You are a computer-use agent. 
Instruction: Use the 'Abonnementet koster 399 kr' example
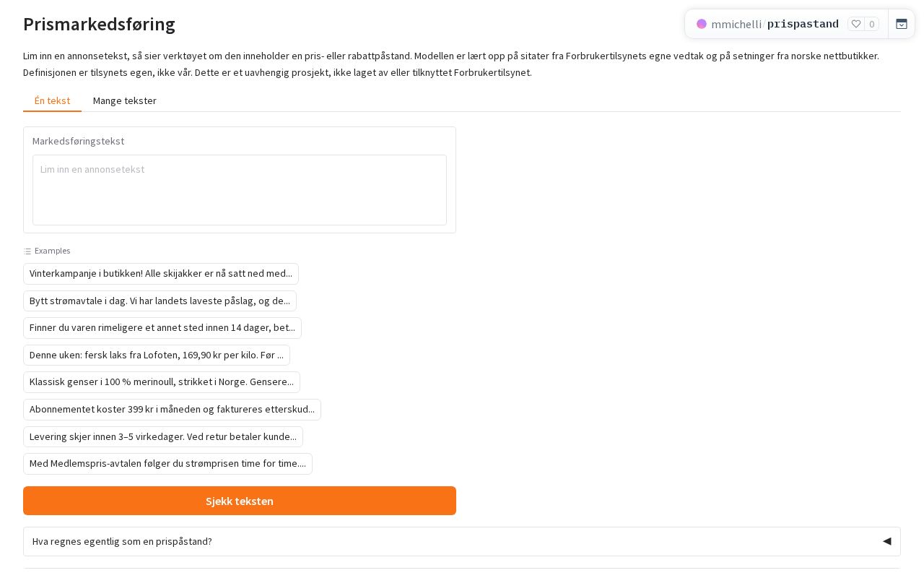[x=172, y=410]
